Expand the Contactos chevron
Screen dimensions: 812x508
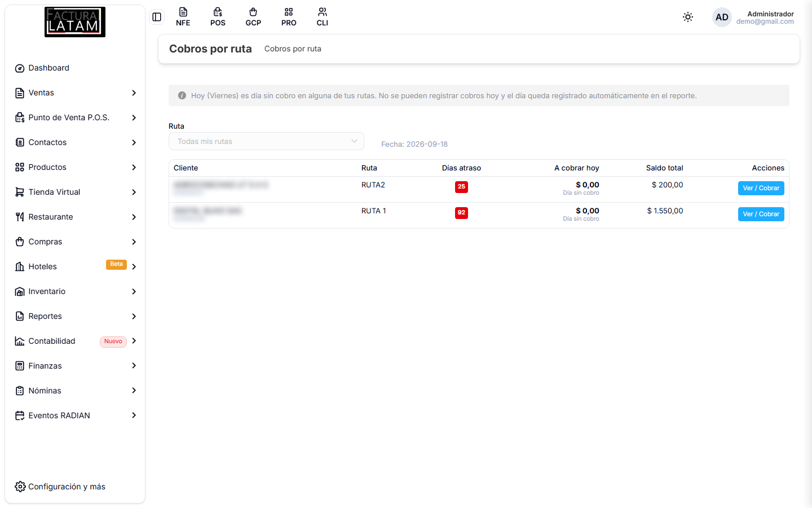[x=134, y=142]
